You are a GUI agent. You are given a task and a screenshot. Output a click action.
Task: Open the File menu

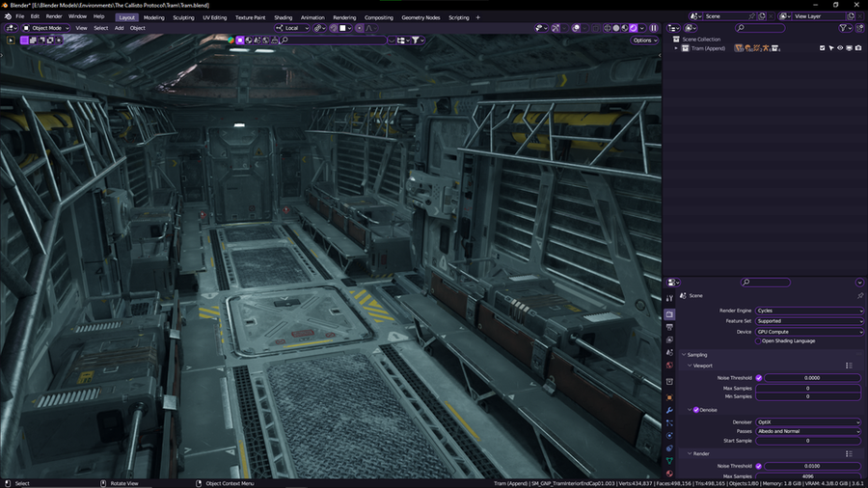(20, 16)
